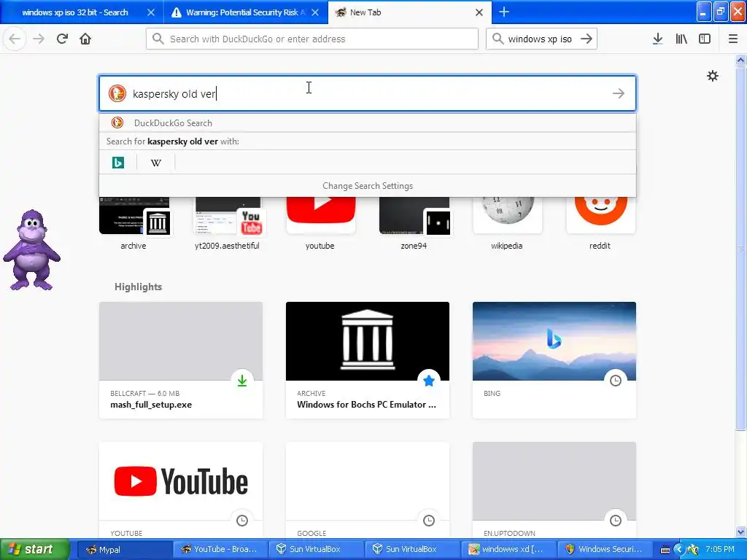Switch to Windows Securi... taskbar item

coord(603,549)
